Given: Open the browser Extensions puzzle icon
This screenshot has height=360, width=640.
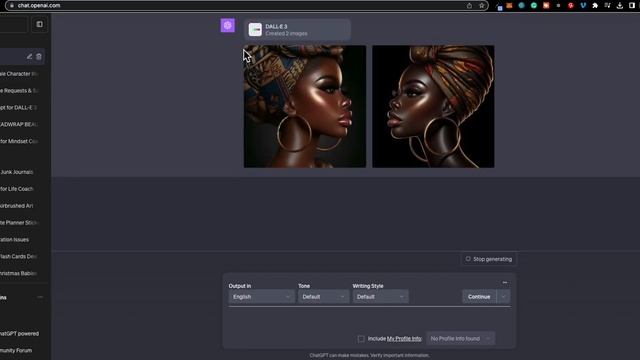Looking at the screenshot, I should 595,6.
